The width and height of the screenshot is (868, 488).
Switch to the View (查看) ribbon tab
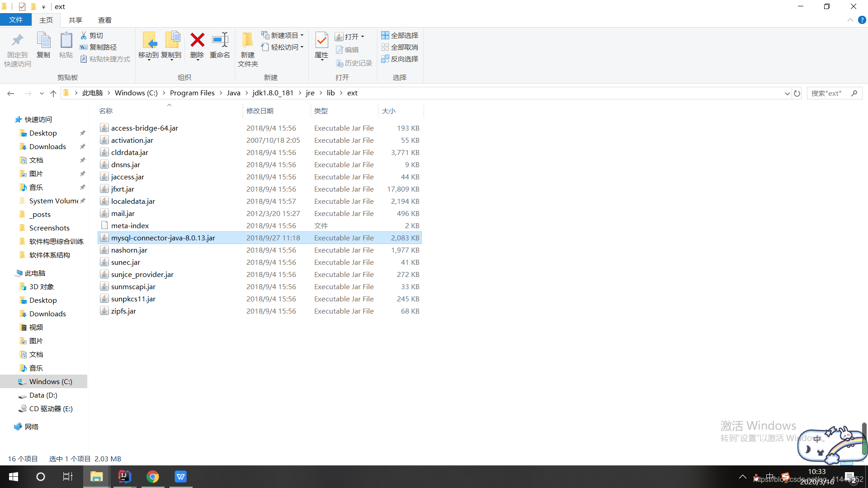104,20
